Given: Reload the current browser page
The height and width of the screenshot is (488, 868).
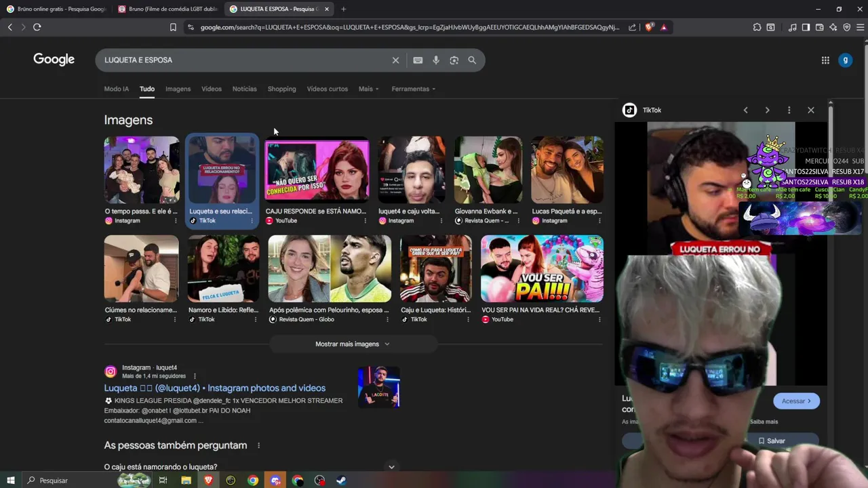Looking at the screenshot, I should point(37,27).
